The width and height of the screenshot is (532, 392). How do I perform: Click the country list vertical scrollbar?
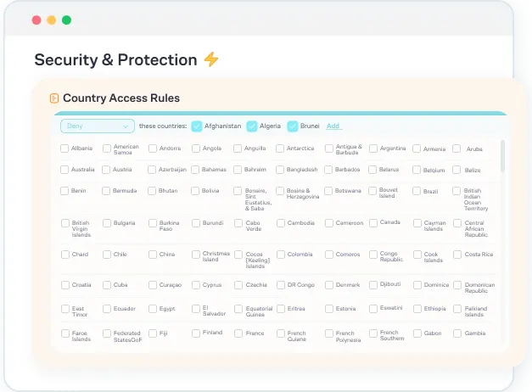tap(502, 156)
